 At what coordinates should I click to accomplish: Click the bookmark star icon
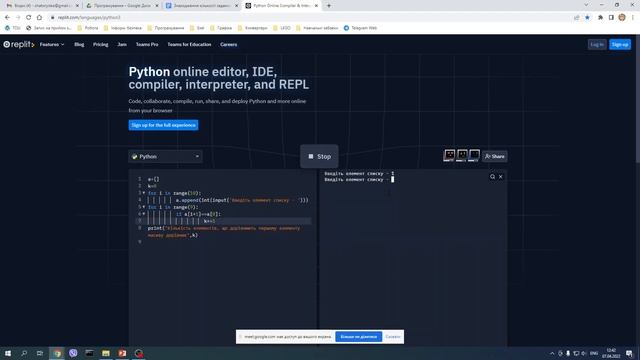(587, 18)
